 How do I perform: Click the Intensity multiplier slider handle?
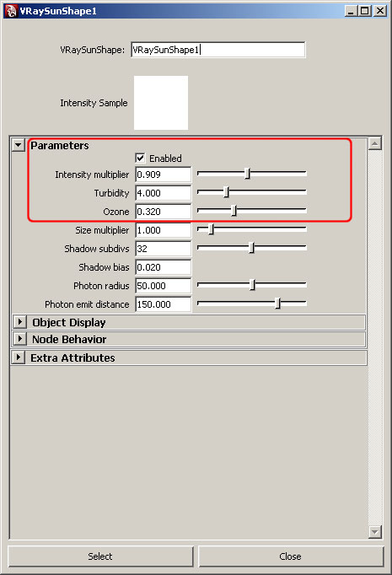[248, 174]
